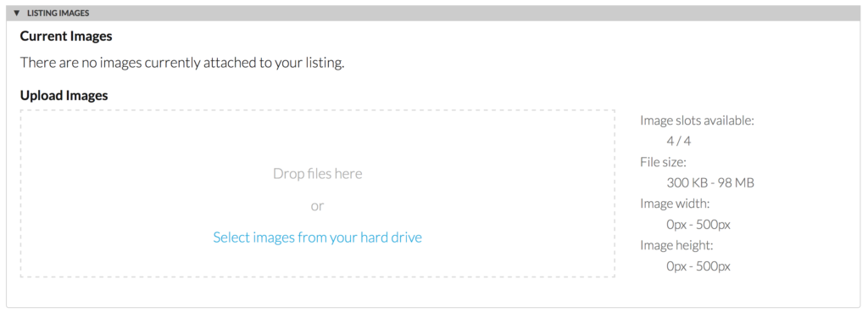Click the Drop files here text
This screenshot has height=313, width=868.
point(317,174)
